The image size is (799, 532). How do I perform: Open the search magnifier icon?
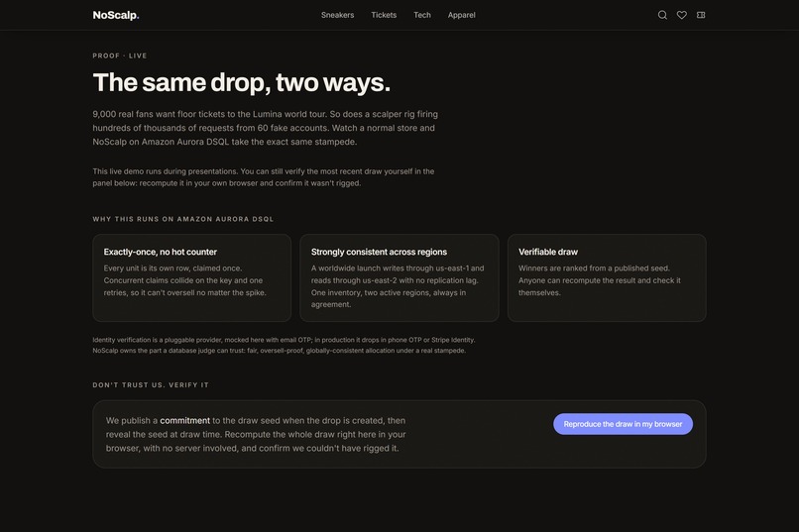[662, 15]
